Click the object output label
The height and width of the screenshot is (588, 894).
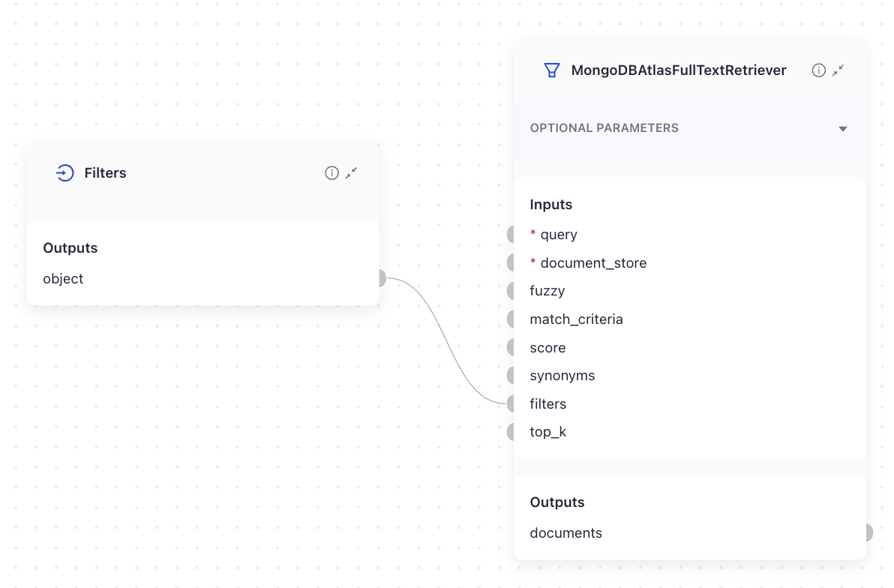click(x=63, y=278)
